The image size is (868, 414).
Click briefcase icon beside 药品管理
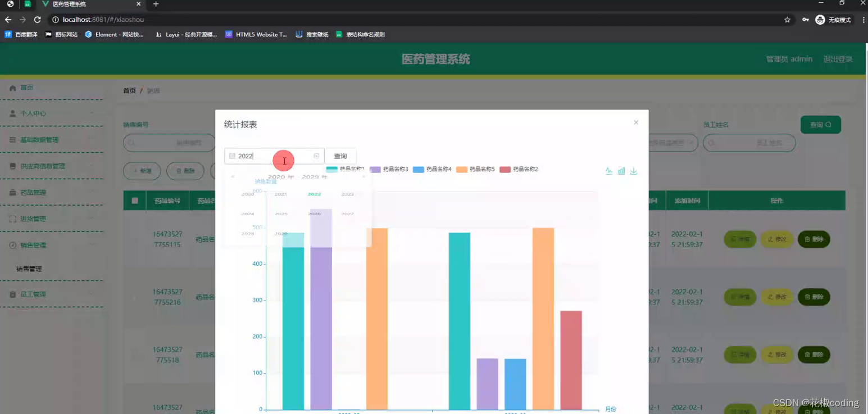tap(13, 193)
